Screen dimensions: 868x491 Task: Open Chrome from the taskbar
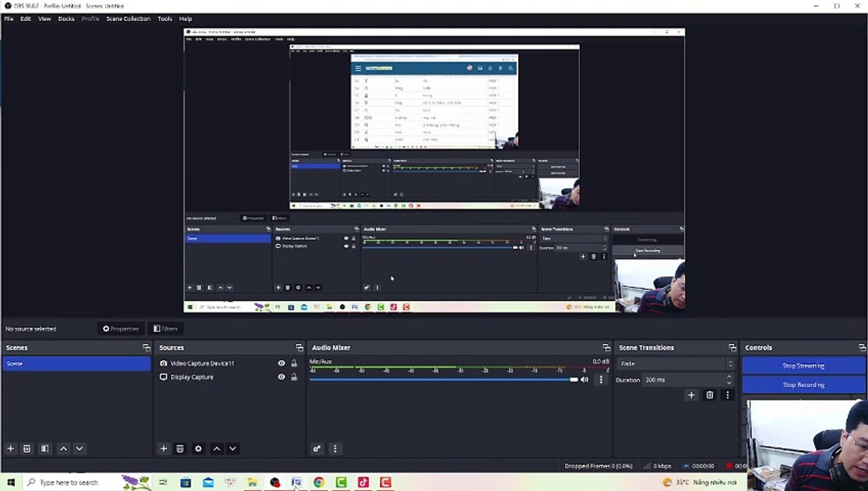coord(318,482)
